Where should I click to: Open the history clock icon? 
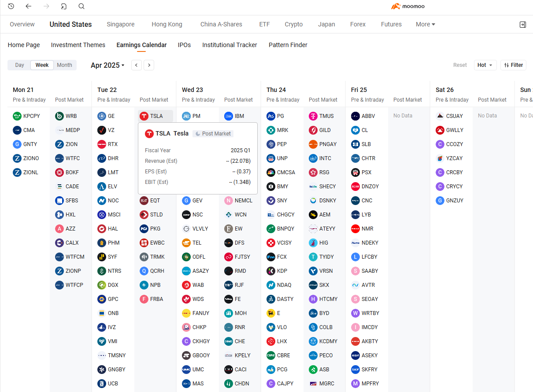11,6
